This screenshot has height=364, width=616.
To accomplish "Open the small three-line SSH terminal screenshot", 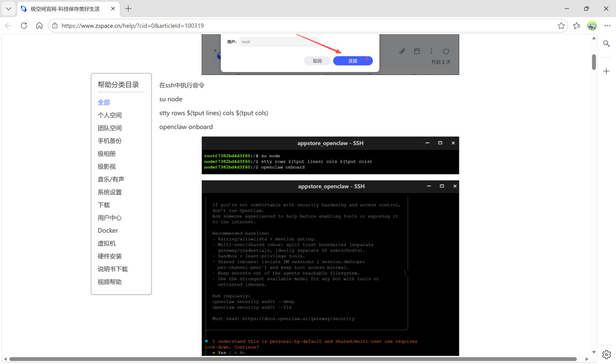I will (x=330, y=155).
